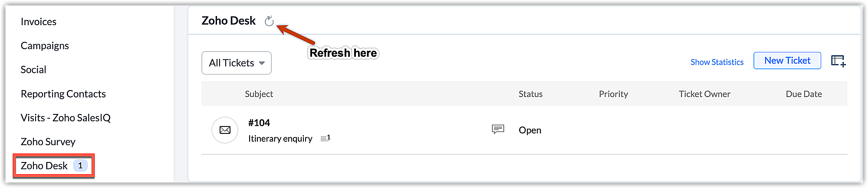Click the Itinerary enquiry ticket subject
The height and width of the screenshot is (188, 868).
(x=280, y=139)
